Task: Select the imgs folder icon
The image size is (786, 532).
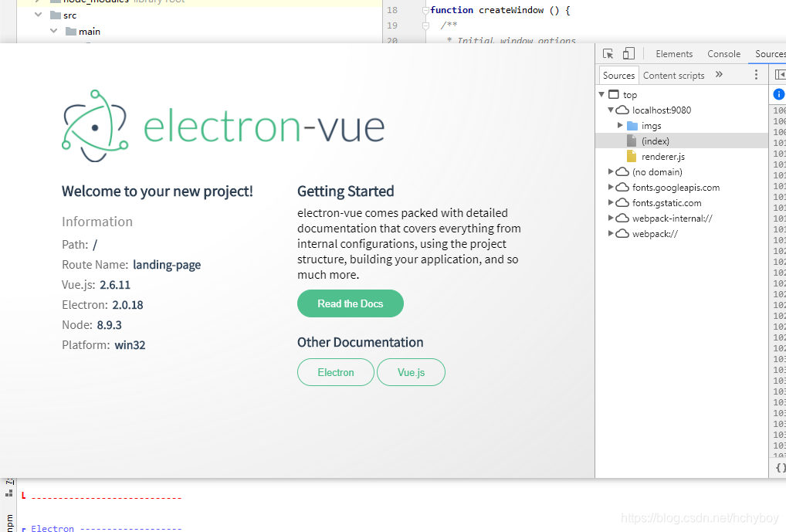Action: coord(632,125)
